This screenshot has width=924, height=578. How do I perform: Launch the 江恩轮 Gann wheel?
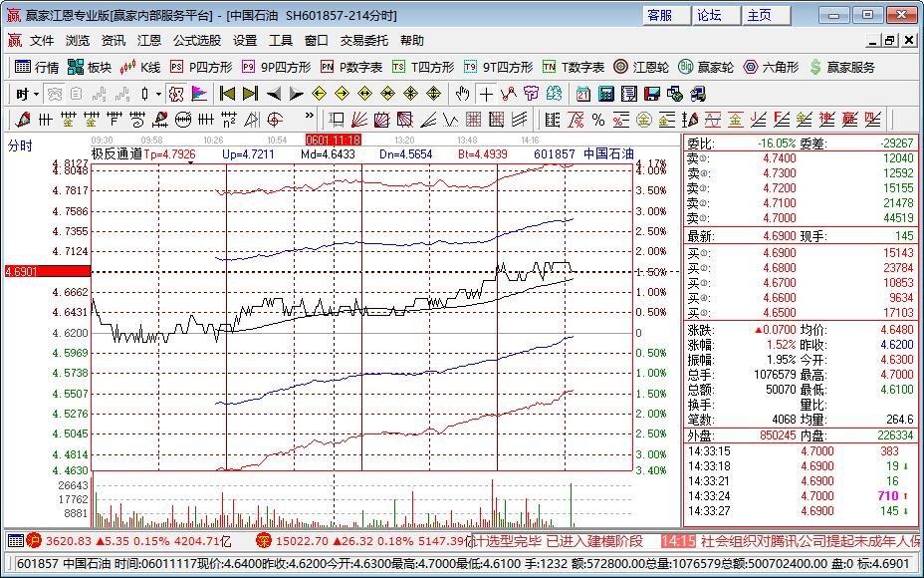(641, 67)
